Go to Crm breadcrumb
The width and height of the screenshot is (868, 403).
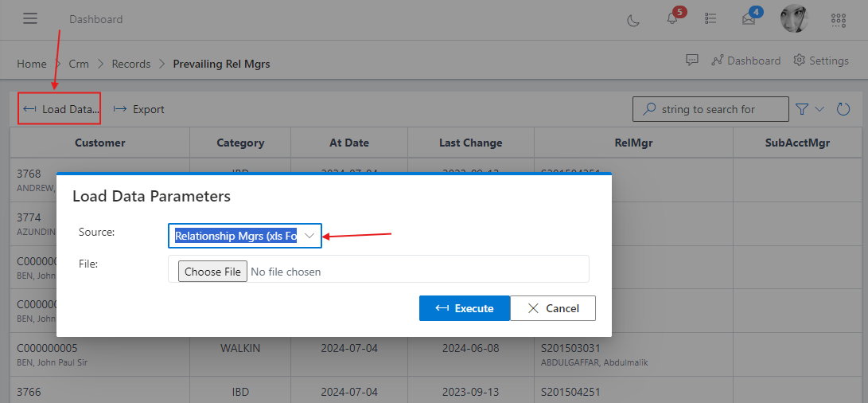[79, 64]
